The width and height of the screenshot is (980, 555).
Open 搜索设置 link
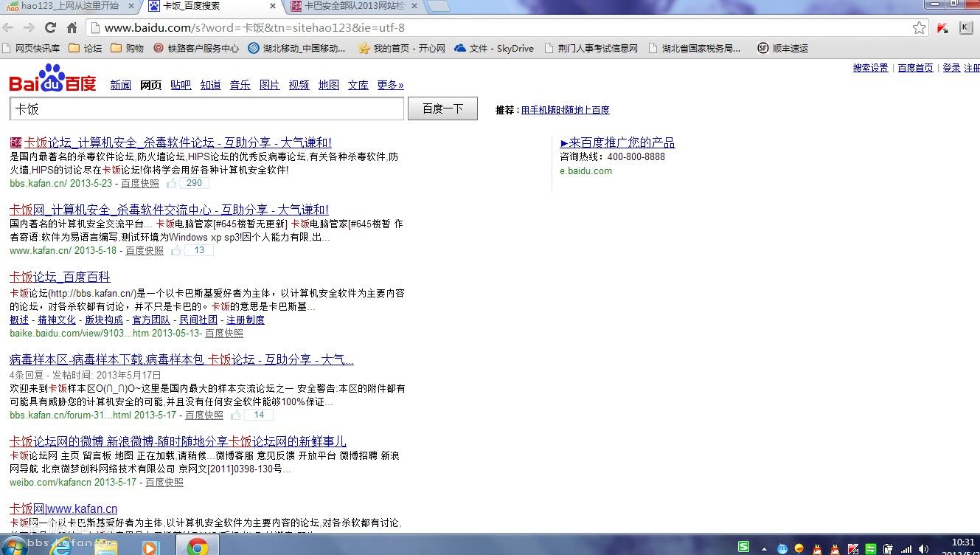[871, 68]
